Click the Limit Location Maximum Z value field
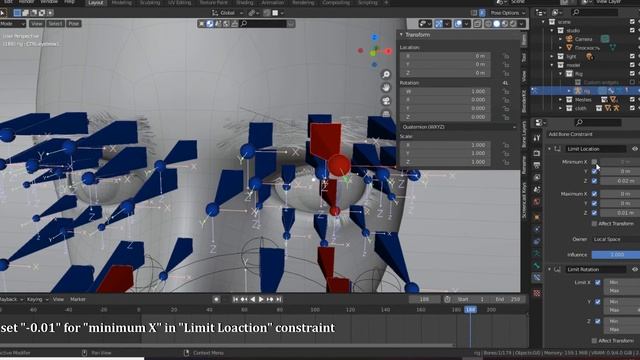 (x=620, y=213)
